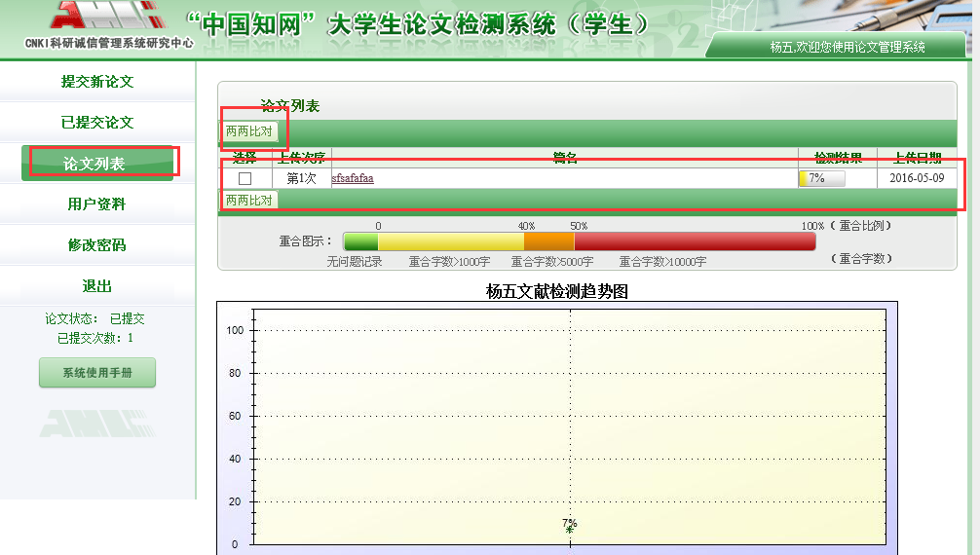Viewport: 980px width, 555px height.
Task: Click the 重合字数>10000字 legend label
Action: [x=662, y=261]
